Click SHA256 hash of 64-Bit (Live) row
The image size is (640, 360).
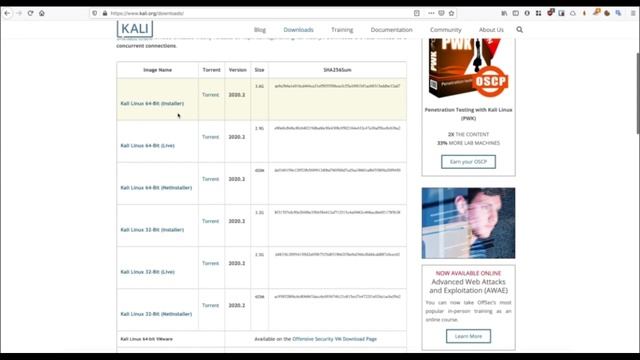(x=337, y=128)
